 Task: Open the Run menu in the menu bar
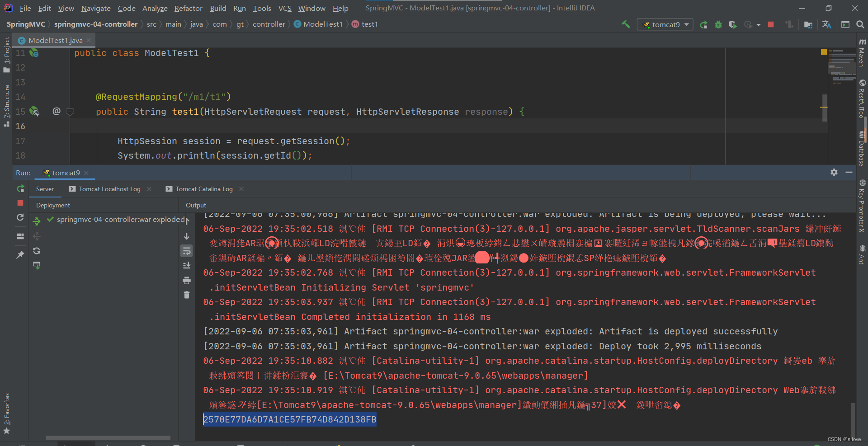click(239, 8)
